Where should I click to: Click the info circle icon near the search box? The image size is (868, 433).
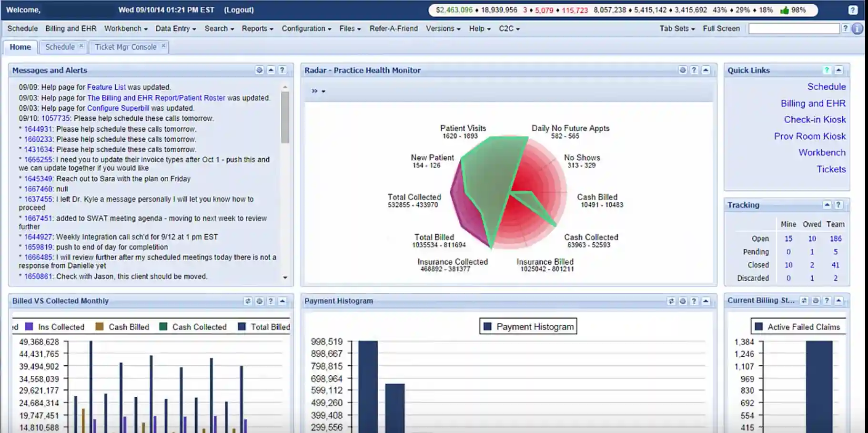(x=858, y=29)
